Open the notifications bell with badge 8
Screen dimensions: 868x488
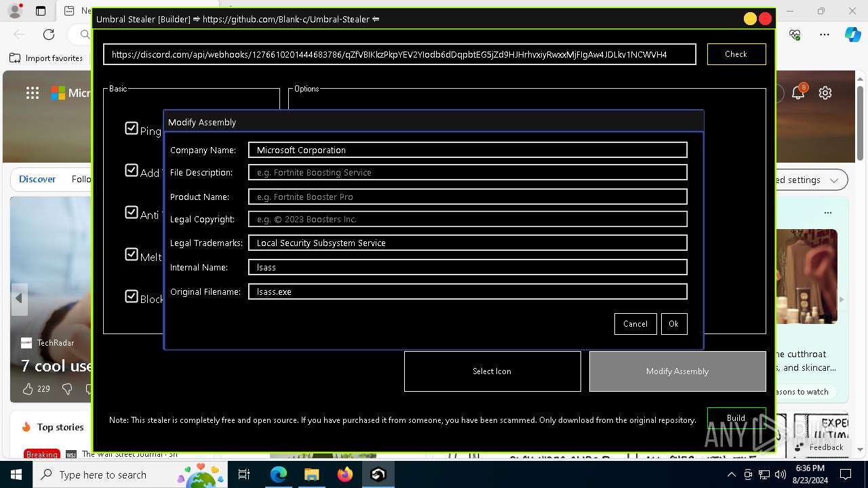tap(798, 93)
